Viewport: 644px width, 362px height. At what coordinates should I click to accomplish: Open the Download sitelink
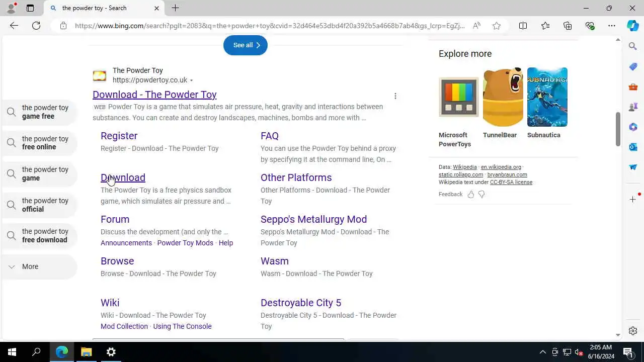(x=123, y=177)
